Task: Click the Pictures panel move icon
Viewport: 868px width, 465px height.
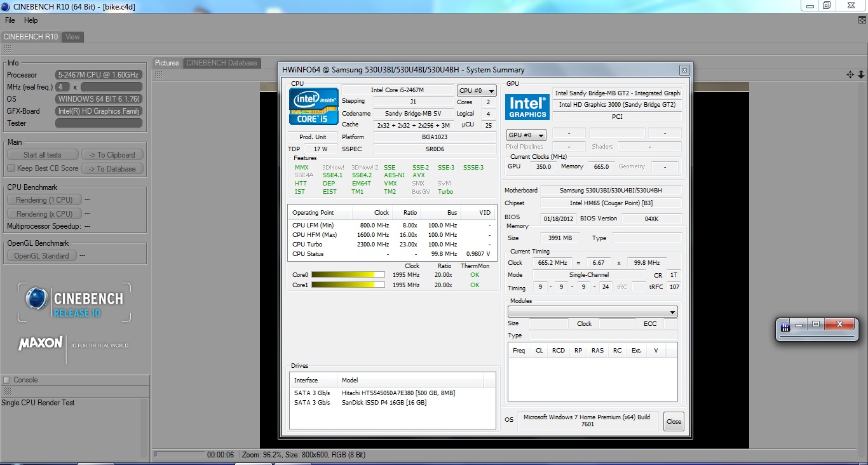Action: click(850, 75)
